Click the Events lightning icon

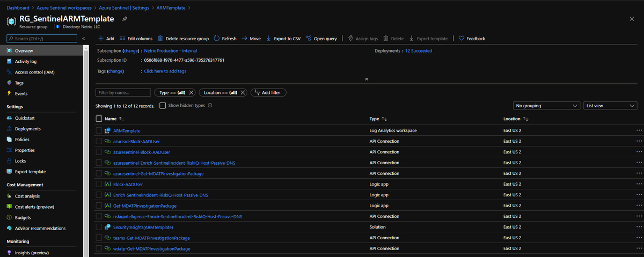(x=9, y=93)
